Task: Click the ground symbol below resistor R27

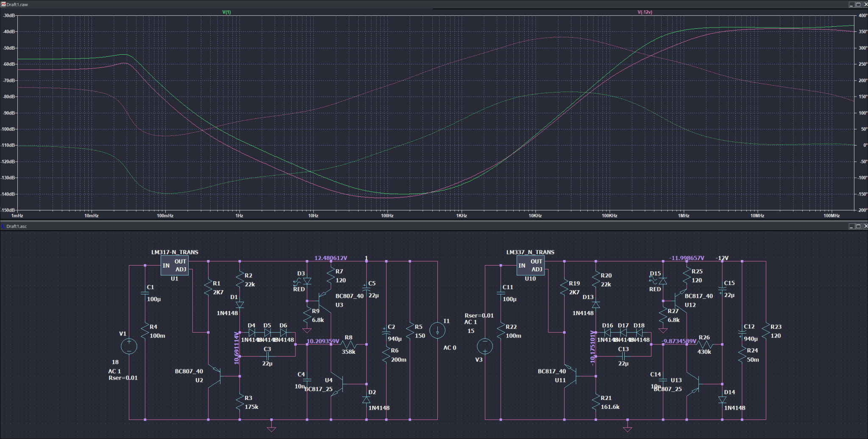Action: [663, 330]
